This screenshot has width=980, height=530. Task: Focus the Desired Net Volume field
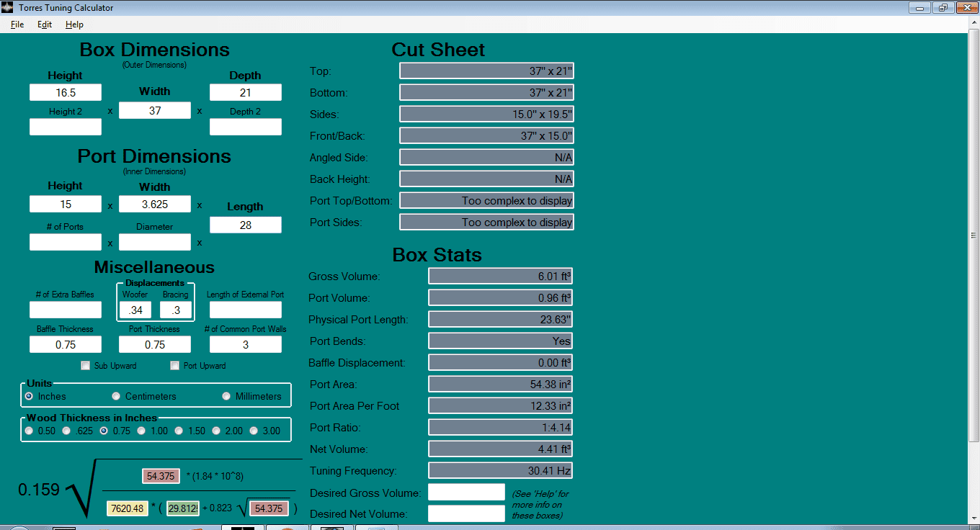(466, 513)
